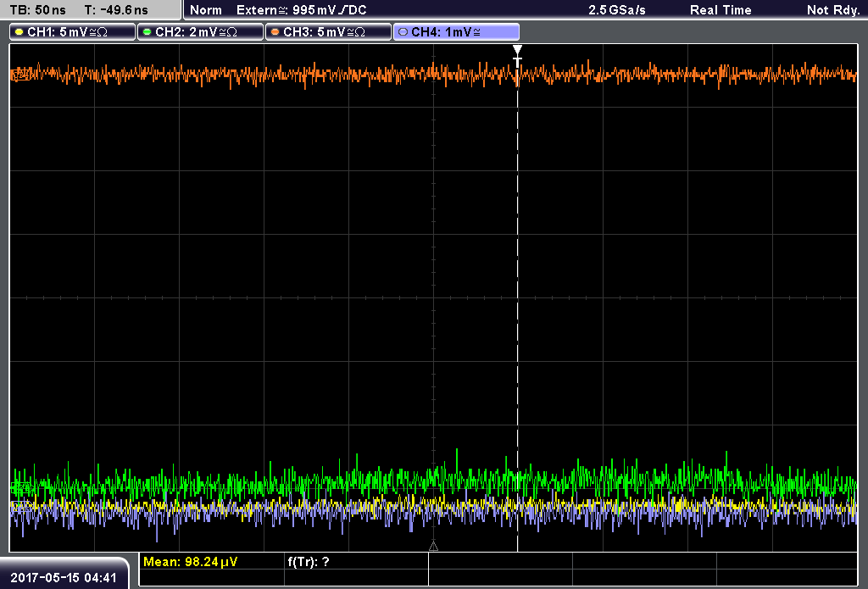Click the orange CH3 indicator dot
The width and height of the screenshot is (868, 589).
tap(275, 32)
